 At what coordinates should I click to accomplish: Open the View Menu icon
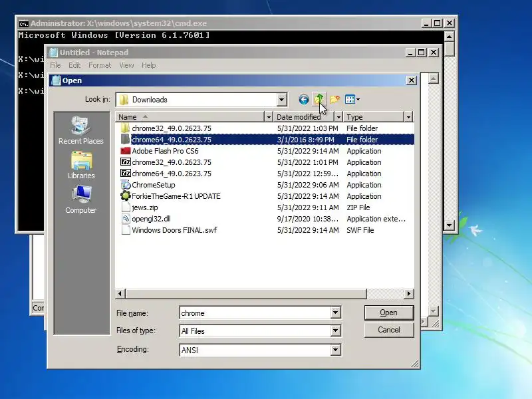point(350,99)
